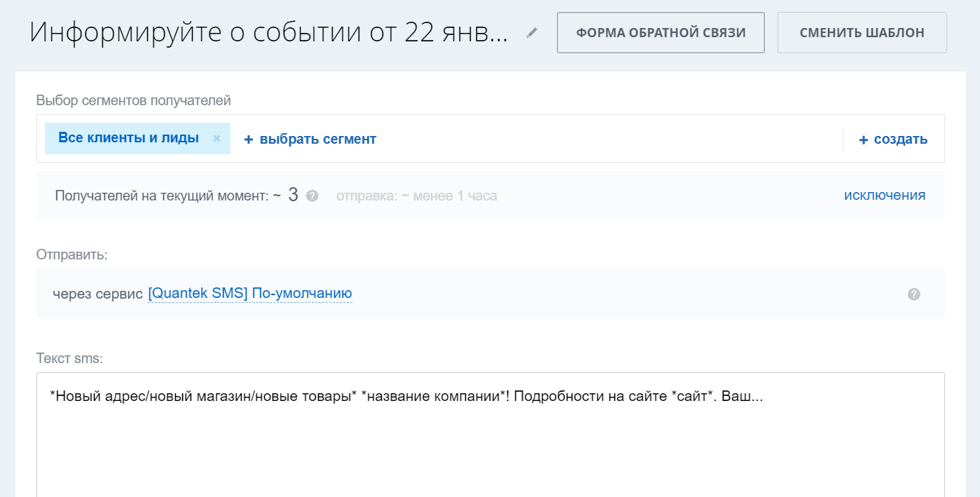The image size is (980, 497).
Task: Click the "Выбор сегментов получателей" label
Action: [133, 100]
